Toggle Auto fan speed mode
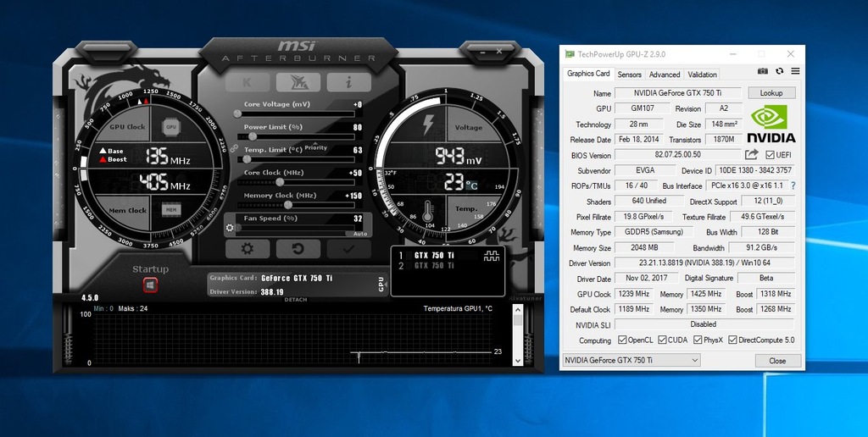This screenshot has width=868, height=437. point(360,234)
